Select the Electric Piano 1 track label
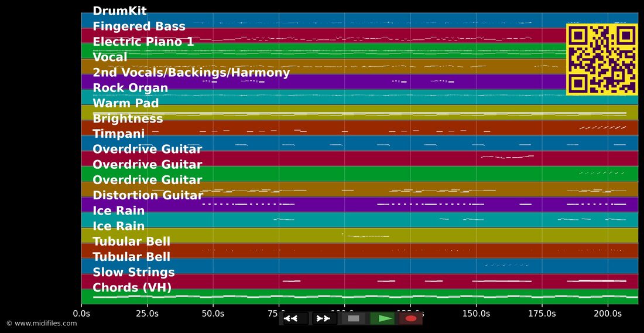Image resolution: width=644 pixels, height=333 pixels. point(143,42)
